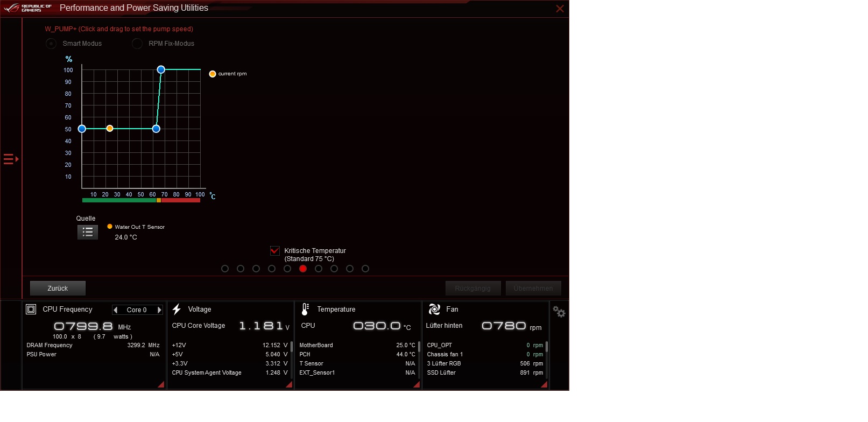Select leftmost blue pump curve point

[x=82, y=129]
